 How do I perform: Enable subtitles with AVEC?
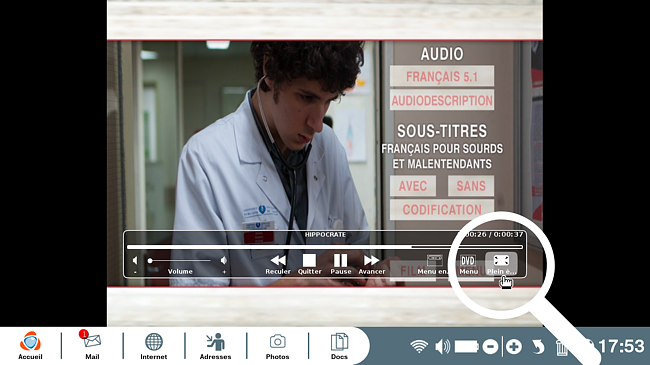pos(413,186)
